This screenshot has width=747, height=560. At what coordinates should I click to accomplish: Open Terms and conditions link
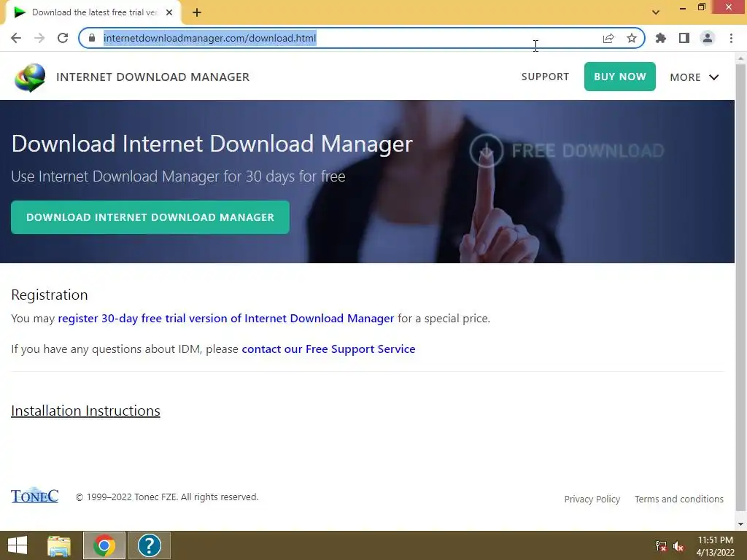click(679, 499)
